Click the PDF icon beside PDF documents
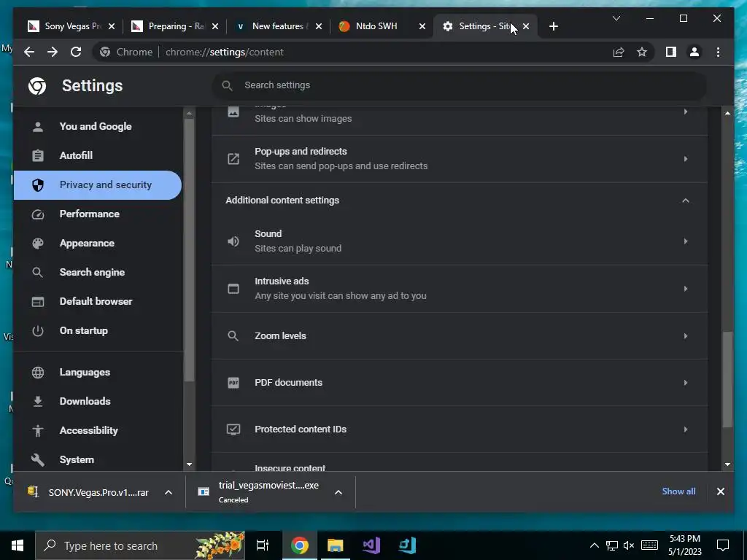This screenshot has height=560, width=747. click(x=233, y=382)
